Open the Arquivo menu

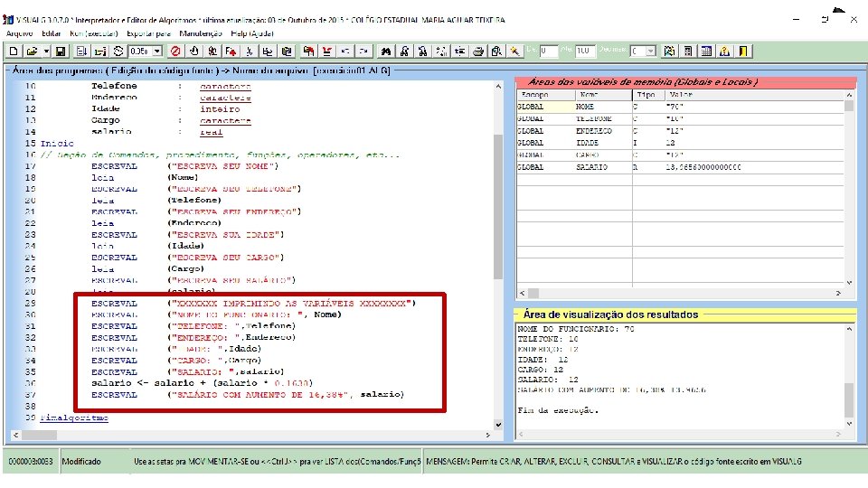pos(19,33)
